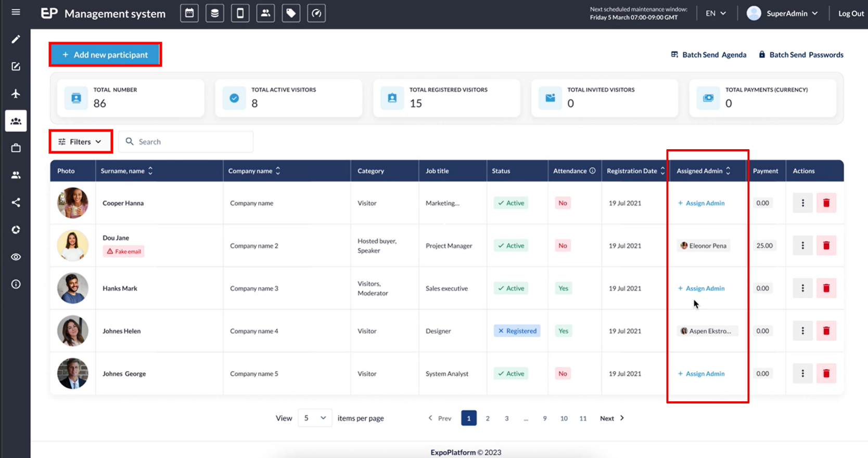Image resolution: width=868 pixels, height=458 pixels.
Task: Delete Johnes George with trash icon
Action: tap(826, 373)
